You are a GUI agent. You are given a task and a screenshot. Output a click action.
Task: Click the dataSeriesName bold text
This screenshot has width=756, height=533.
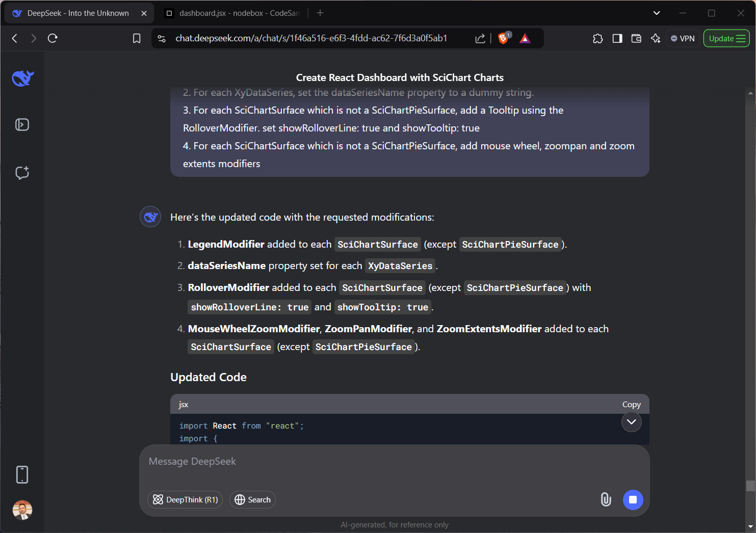pos(227,265)
